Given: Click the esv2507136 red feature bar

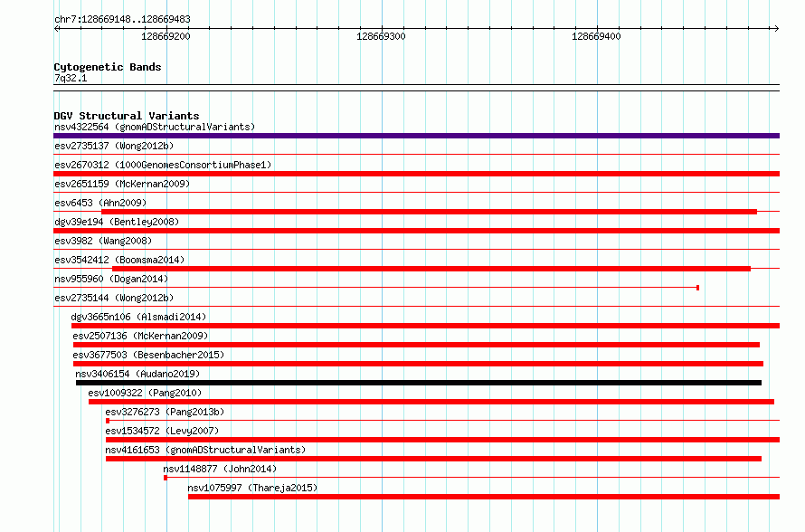Looking at the screenshot, I should (416, 345).
